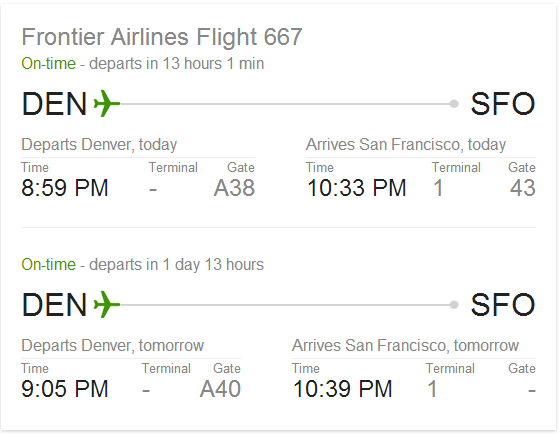560x435 pixels.
Task: Click the gray arrival dot before SFO today
Action: click(454, 104)
